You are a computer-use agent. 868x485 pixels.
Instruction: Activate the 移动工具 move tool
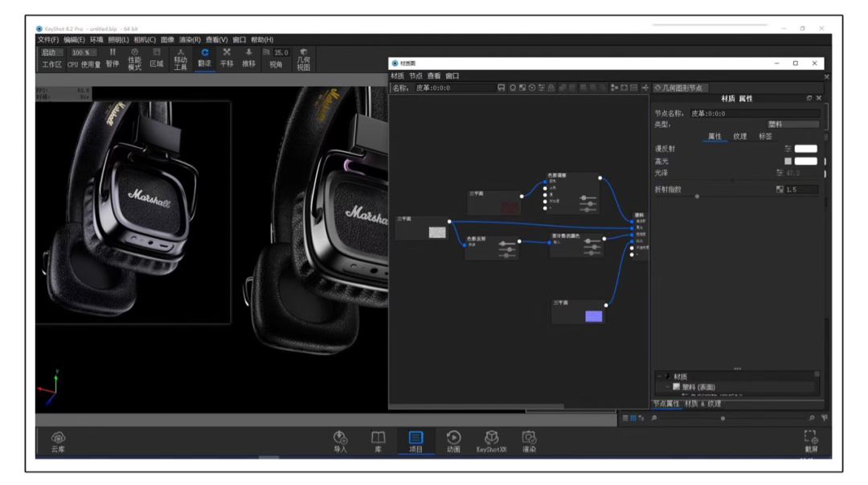coord(181,60)
